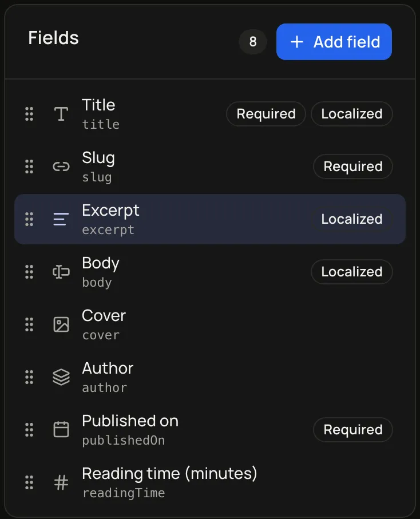Click the link icon beside Slug
The height and width of the screenshot is (519, 420).
point(61,167)
